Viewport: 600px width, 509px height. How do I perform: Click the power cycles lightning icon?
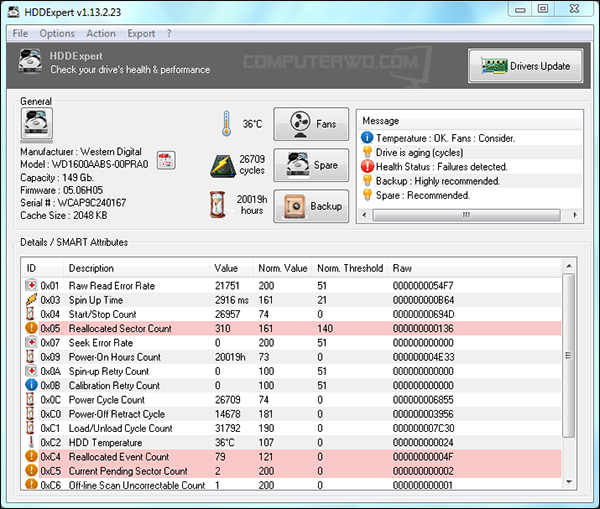[x=222, y=166]
